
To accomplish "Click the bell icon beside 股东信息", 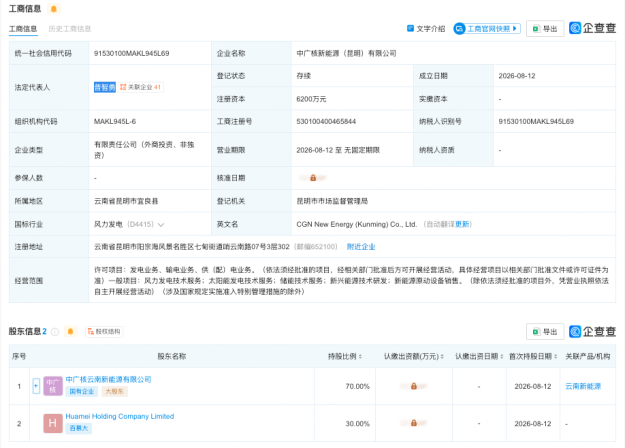I will coord(71,331).
